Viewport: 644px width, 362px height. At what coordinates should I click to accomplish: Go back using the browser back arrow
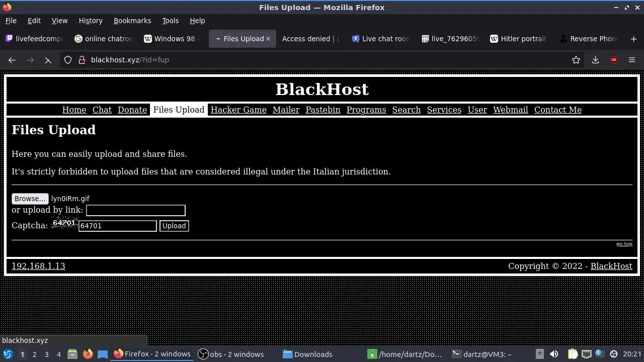click(12, 60)
